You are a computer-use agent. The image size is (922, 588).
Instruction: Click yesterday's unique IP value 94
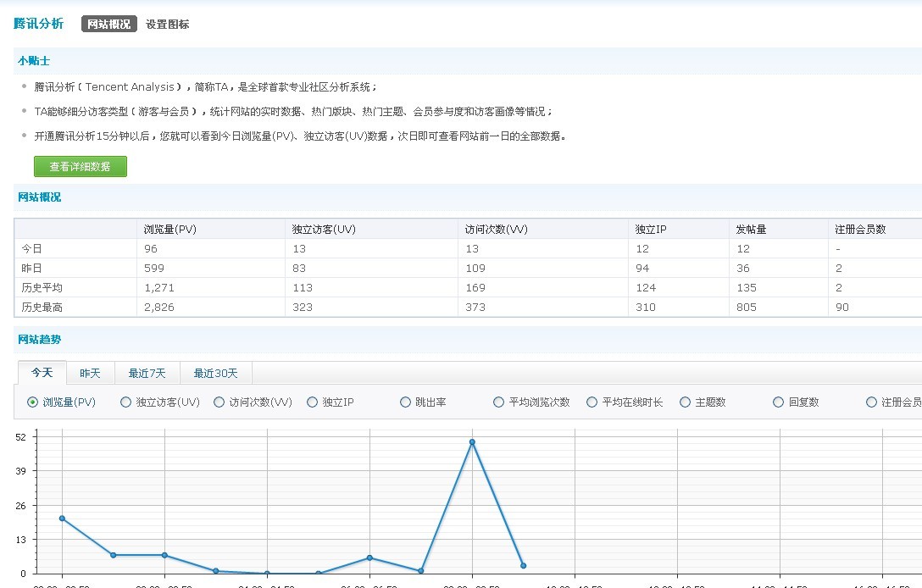pos(642,268)
